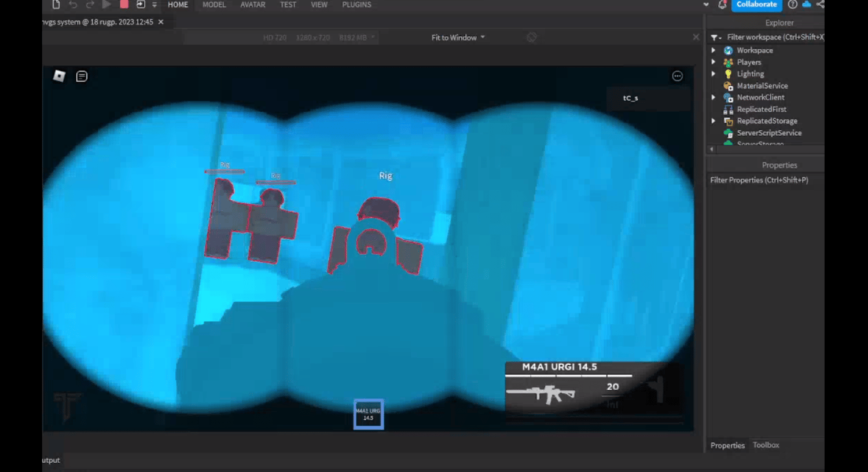Screen dimensions: 868x472
Task: Open the quick access bar customize arrow
Action: 155,5
